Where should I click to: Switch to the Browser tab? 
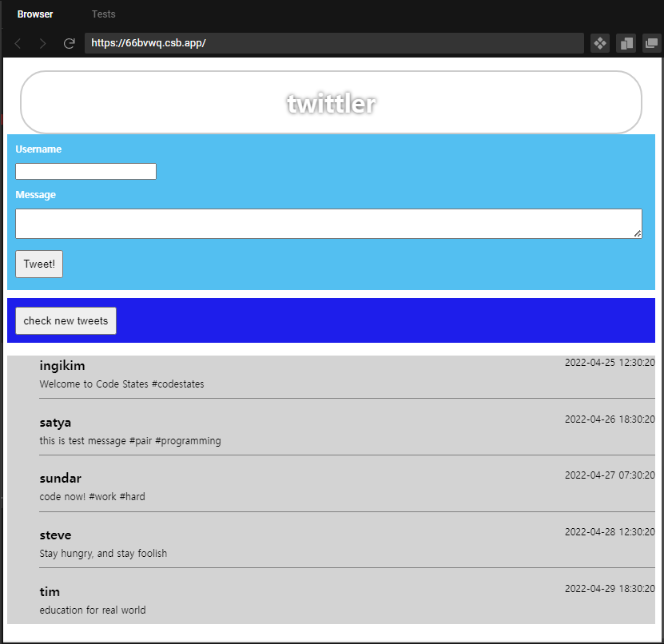[35, 14]
